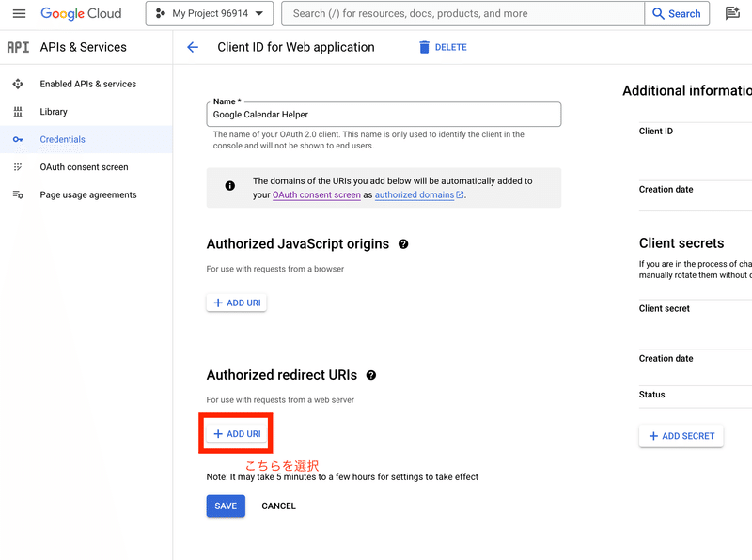Click help icon beside Authorized JavaScript origins
The image size is (752, 560).
[x=403, y=244]
